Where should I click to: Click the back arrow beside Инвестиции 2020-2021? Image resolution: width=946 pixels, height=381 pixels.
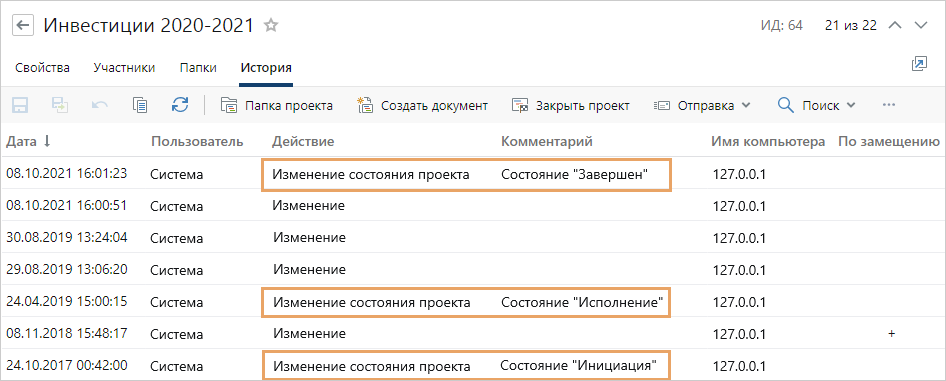click(x=23, y=25)
